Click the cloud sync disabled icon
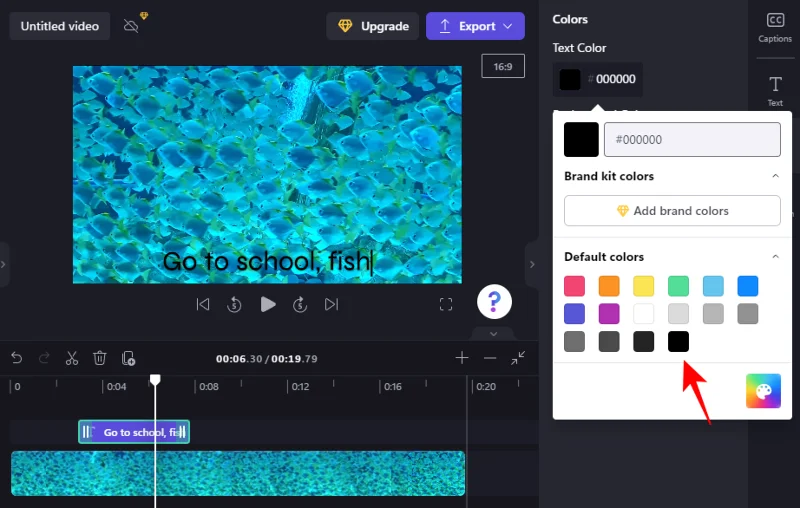The width and height of the screenshot is (800, 508). click(x=132, y=26)
